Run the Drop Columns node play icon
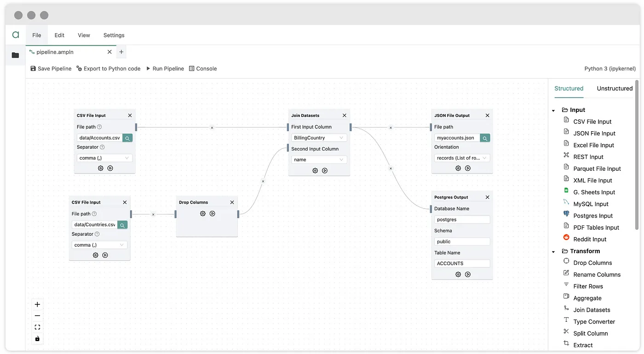644x354 pixels. tap(213, 214)
